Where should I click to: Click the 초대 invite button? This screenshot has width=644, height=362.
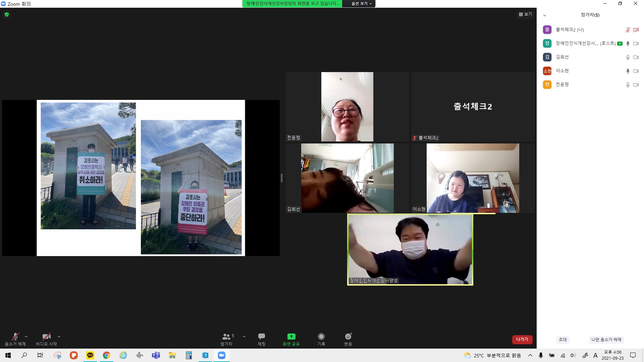563,340
